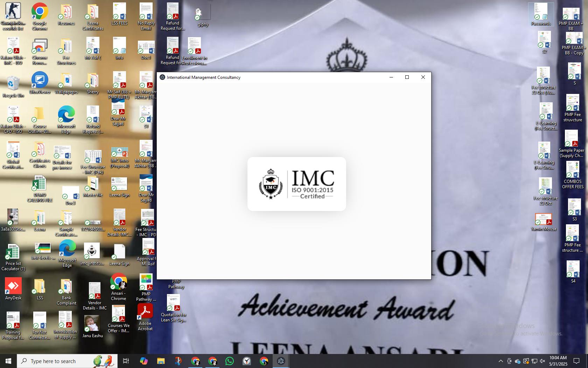The width and height of the screenshot is (588, 368).
Task: Open the Bank Complaint folder
Action: click(66, 292)
